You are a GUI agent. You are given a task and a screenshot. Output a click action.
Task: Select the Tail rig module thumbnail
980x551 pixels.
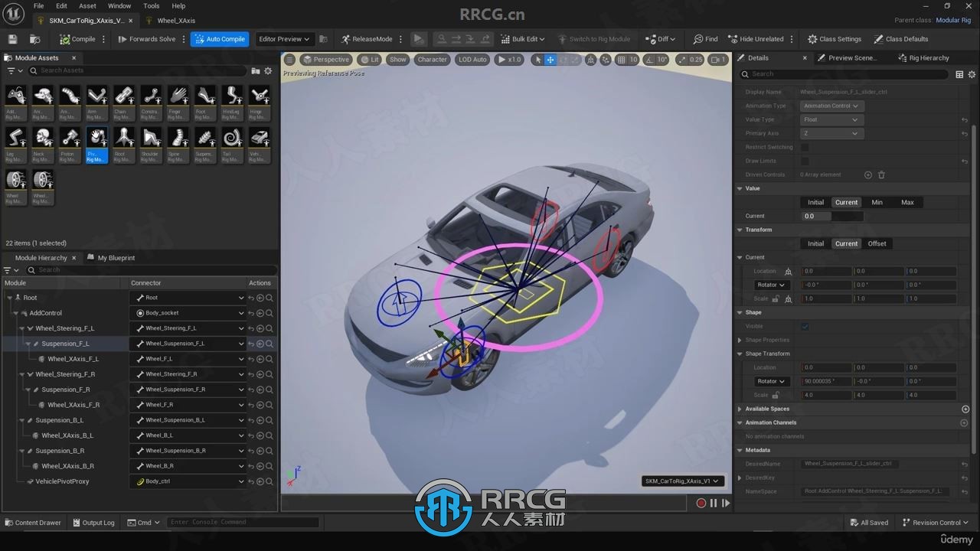[x=232, y=145]
